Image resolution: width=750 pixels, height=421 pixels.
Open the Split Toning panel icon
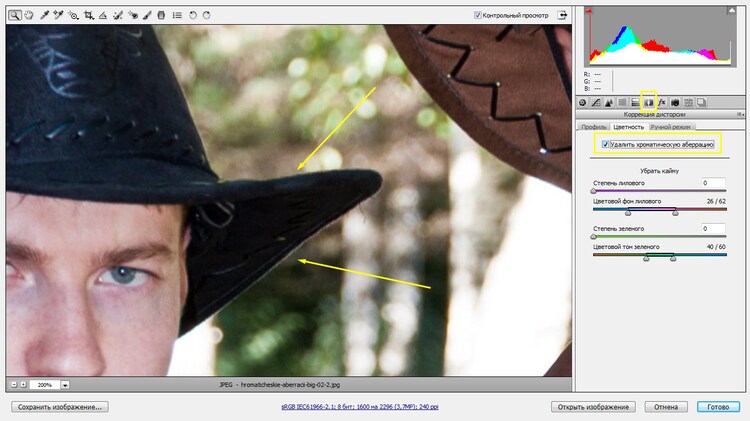point(635,102)
